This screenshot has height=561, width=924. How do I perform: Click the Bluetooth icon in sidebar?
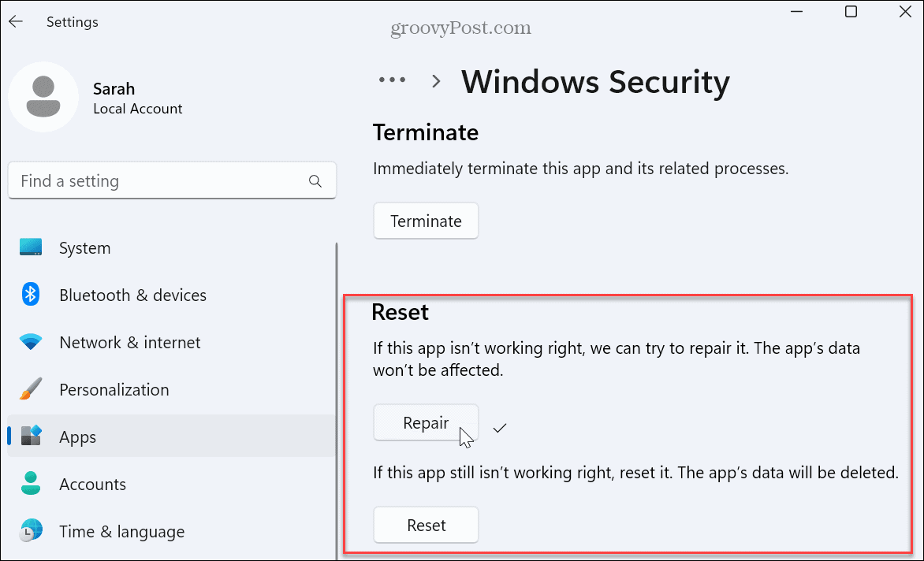tap(31, 295)
